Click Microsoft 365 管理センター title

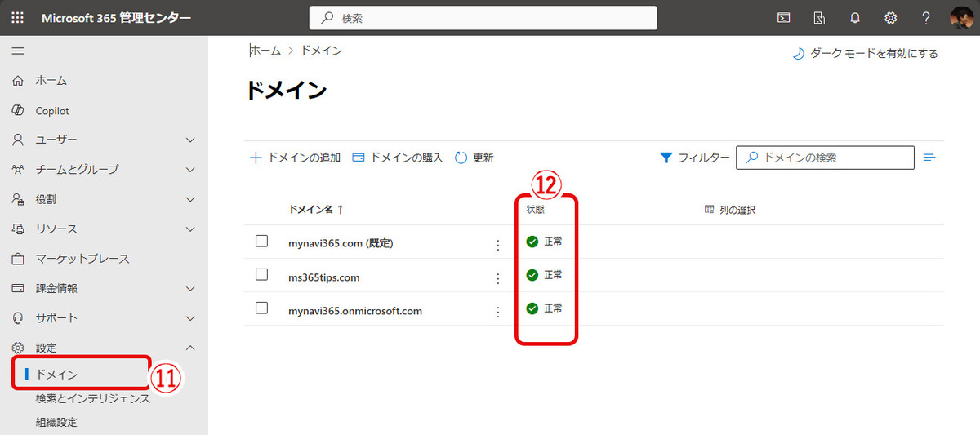point(116,17)
